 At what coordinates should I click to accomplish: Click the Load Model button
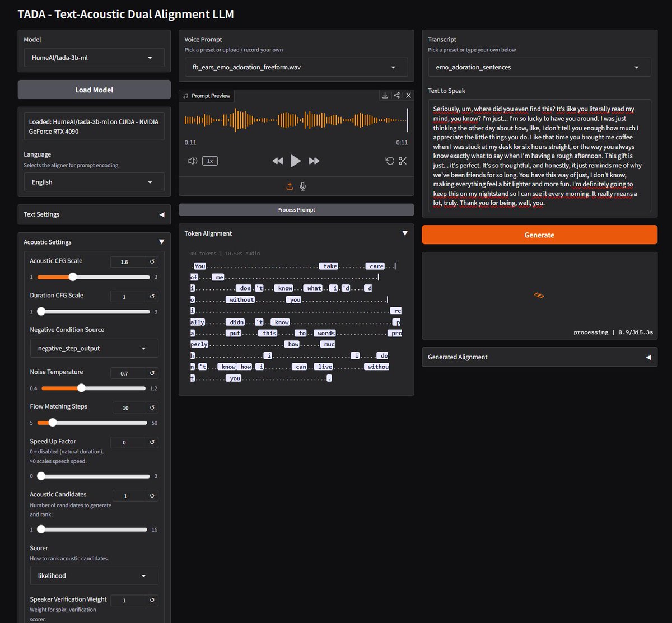tap(94, 90)
